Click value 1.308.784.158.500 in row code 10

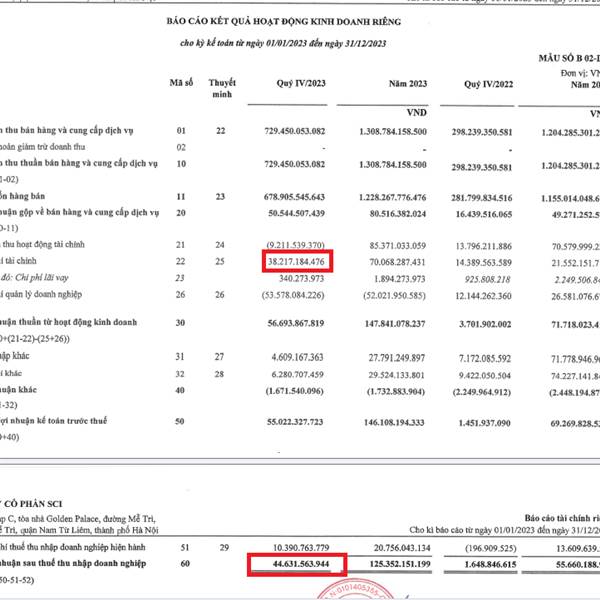393,165
